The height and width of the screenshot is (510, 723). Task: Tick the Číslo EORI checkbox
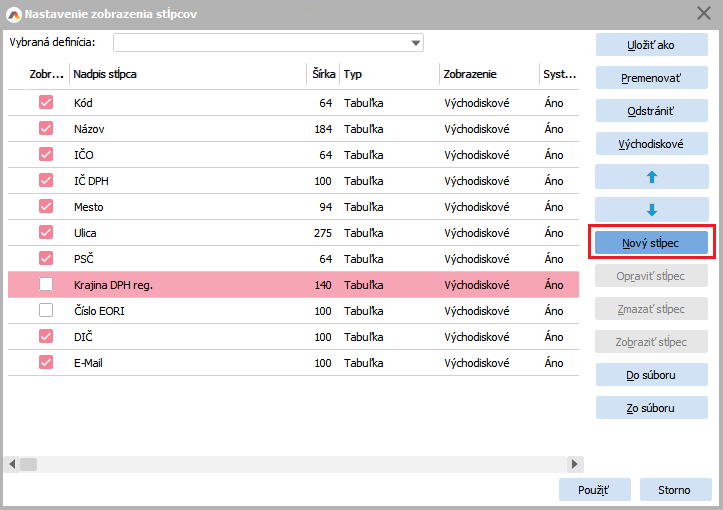pyautogui.click(x=46, y=311)
